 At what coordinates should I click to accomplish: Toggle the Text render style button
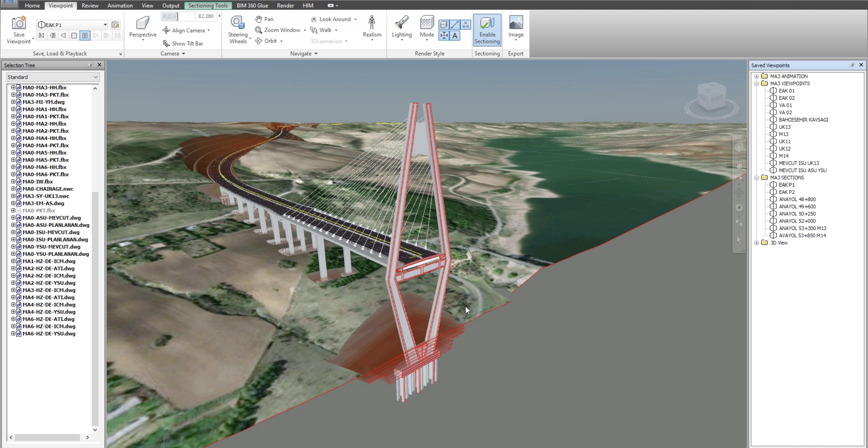tap(455, 36)
